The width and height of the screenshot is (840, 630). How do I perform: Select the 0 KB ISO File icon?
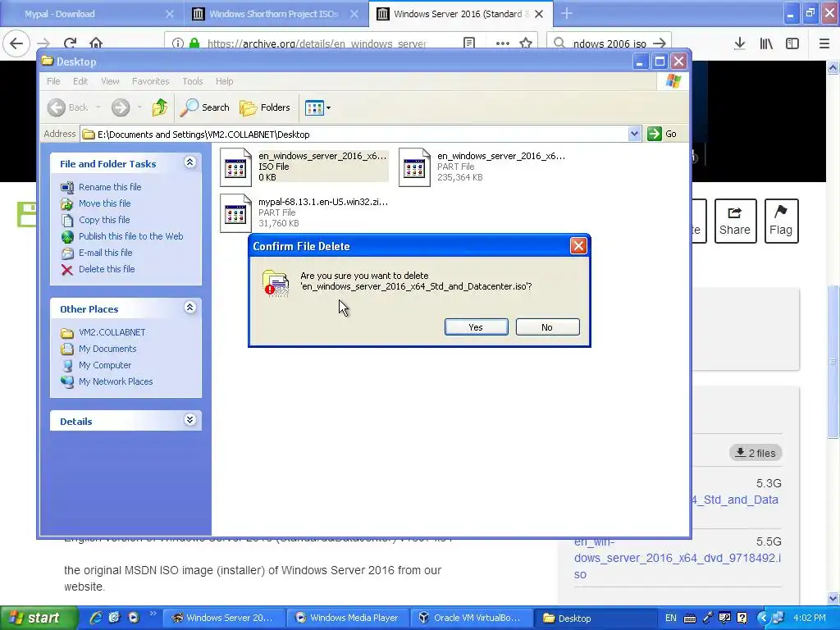click(235, 167)
